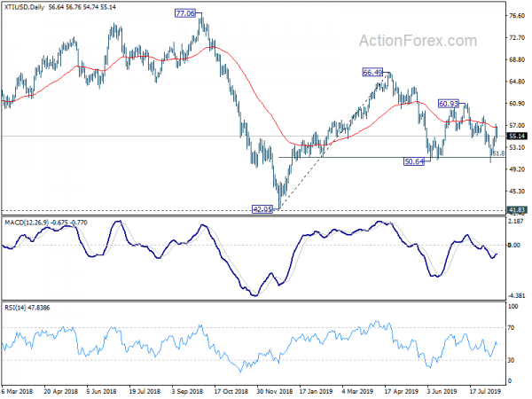Click the current price tag 55.14
The height and width of the screenshot is (399, 532).
517,137
